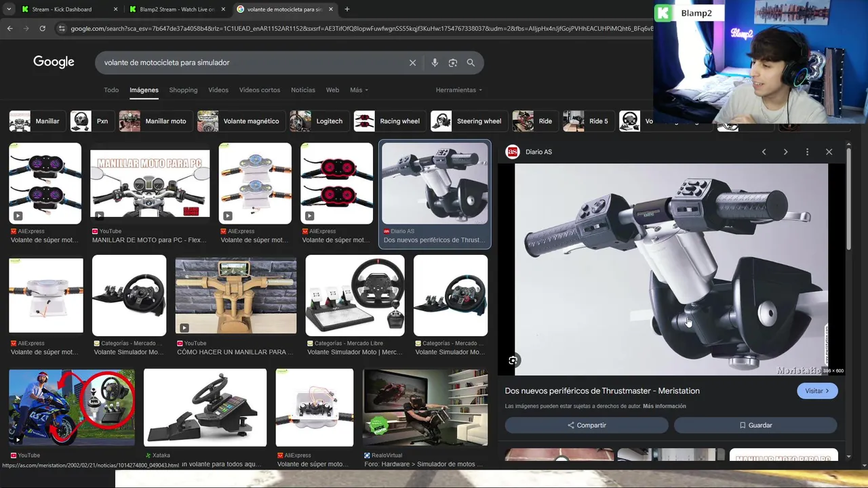Clear the search box text
Image resolution: width=868 pixels, height=488 pixels.
tap(412, 62)
